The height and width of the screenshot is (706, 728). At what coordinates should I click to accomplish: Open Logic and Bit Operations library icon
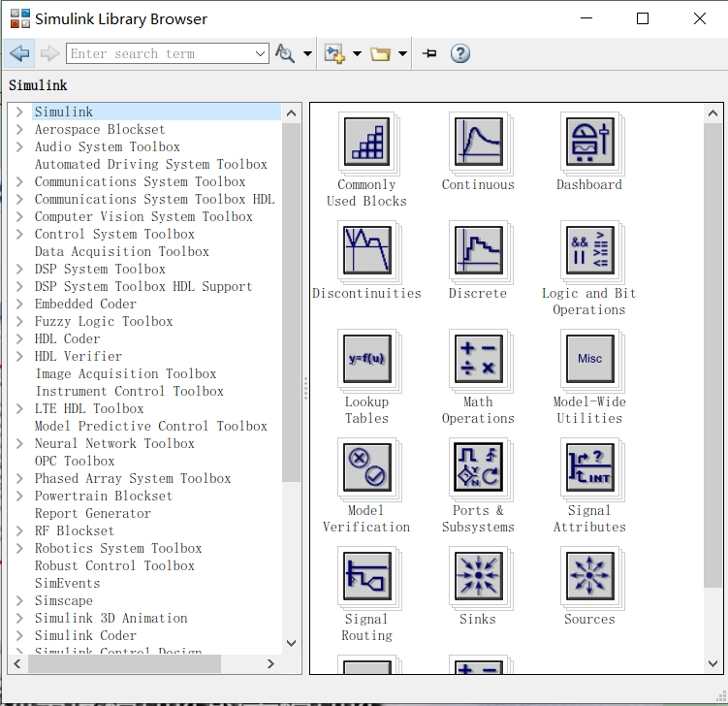click(589, 250)
